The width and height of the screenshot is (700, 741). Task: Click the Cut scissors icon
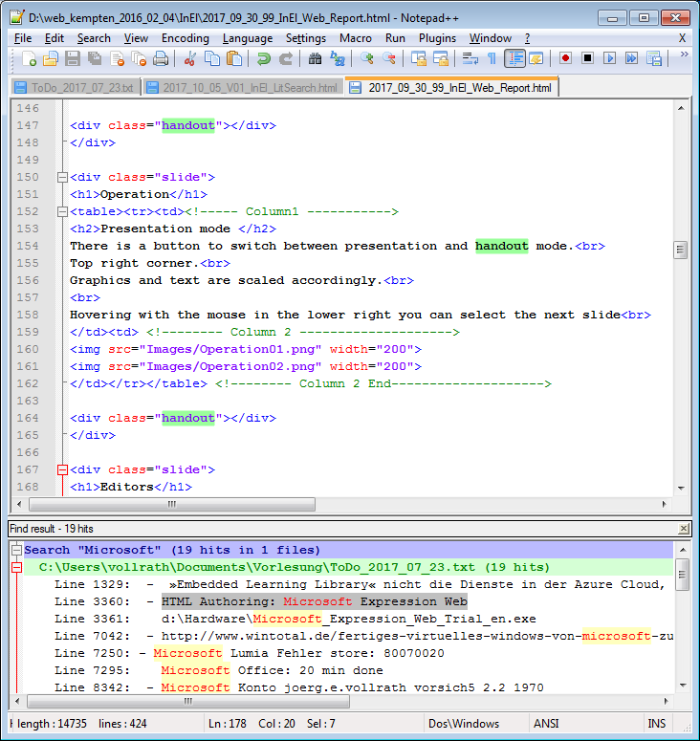(x=189, y=59)
